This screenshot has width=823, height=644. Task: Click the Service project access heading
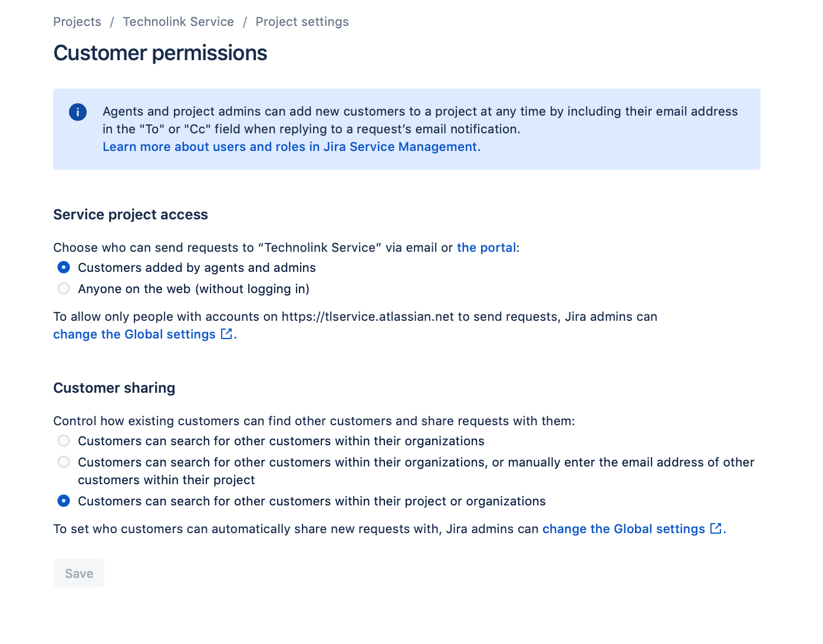[x=130, y=215]
